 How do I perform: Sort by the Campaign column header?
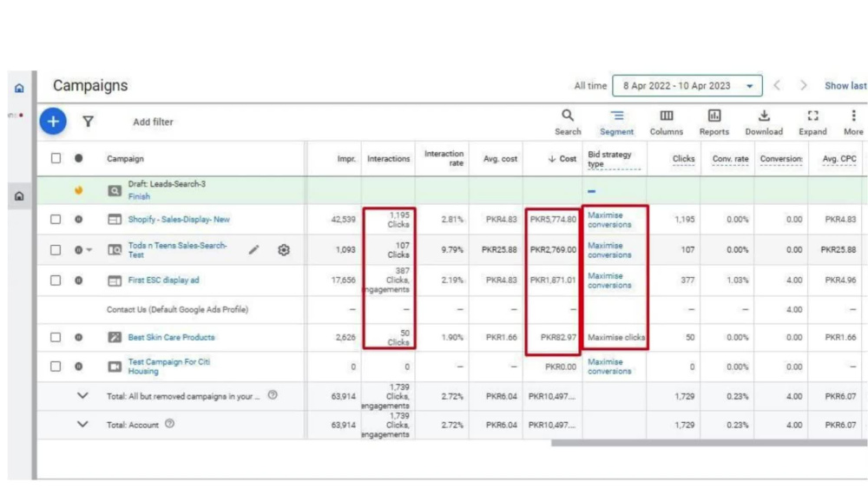125,158
